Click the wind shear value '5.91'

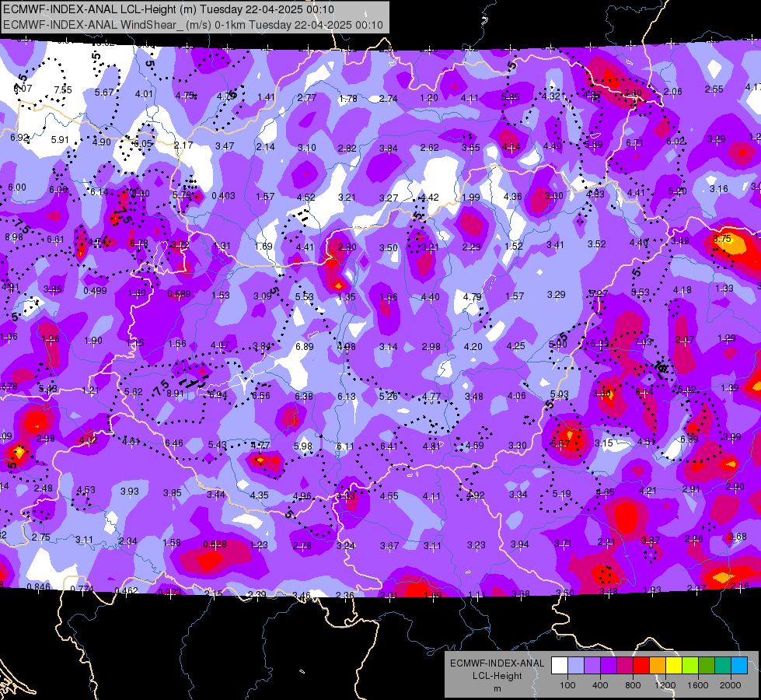pos(60,140)
